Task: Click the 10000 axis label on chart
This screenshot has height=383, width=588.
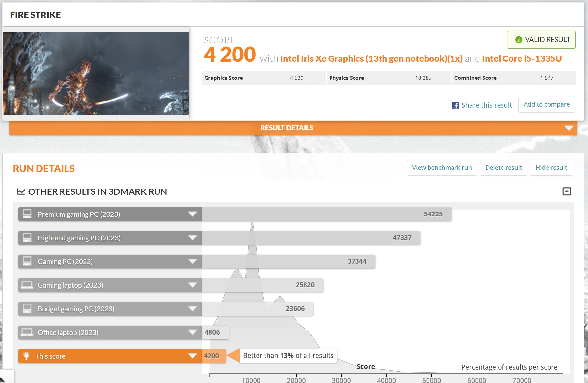Action: pos(251,380)
